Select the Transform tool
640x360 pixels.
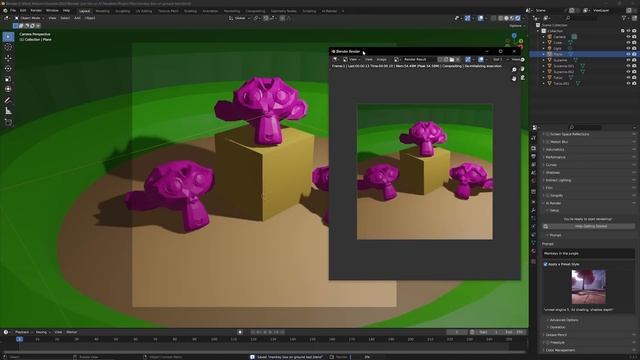(8, 89)
